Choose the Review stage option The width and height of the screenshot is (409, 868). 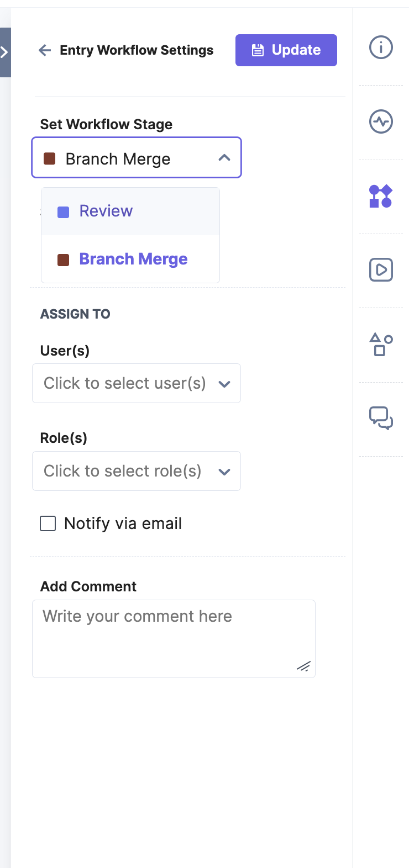[130, 211]
